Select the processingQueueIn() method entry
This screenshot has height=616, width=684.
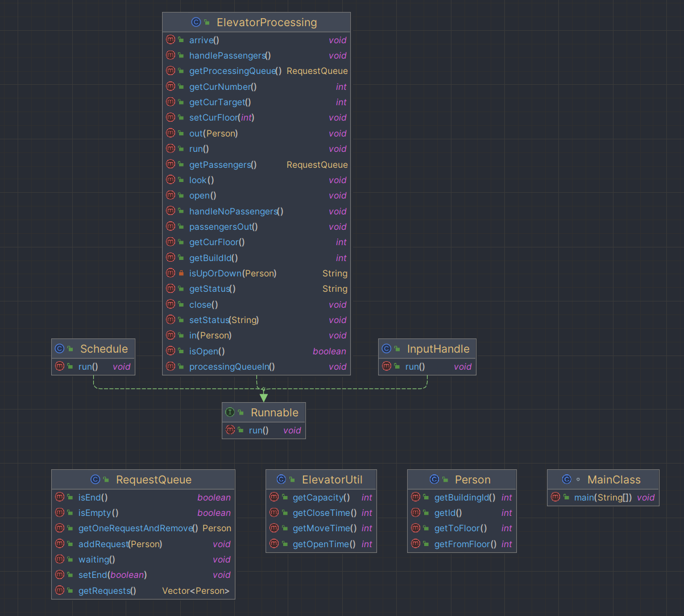[x=256, y=367]
